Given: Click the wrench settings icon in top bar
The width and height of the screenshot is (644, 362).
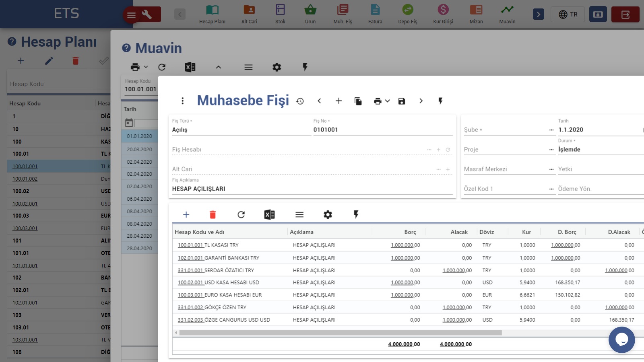Looking at the screenshot, I should (x=147, y=14).
